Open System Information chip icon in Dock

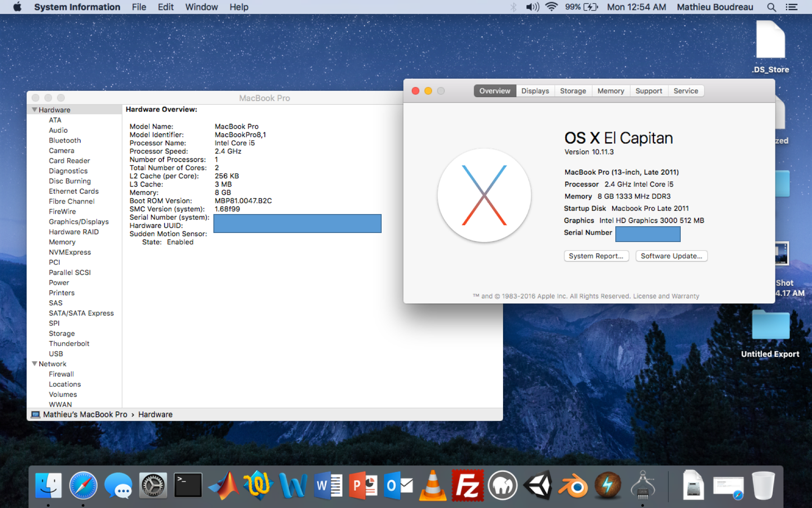[x=643, y=485]
